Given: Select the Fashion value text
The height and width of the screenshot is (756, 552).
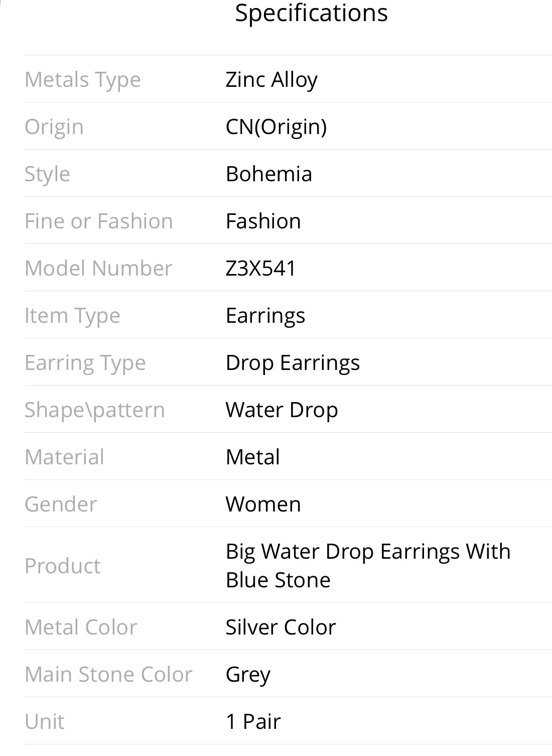Looking at the screenshot, I should [x=263, y=221].
